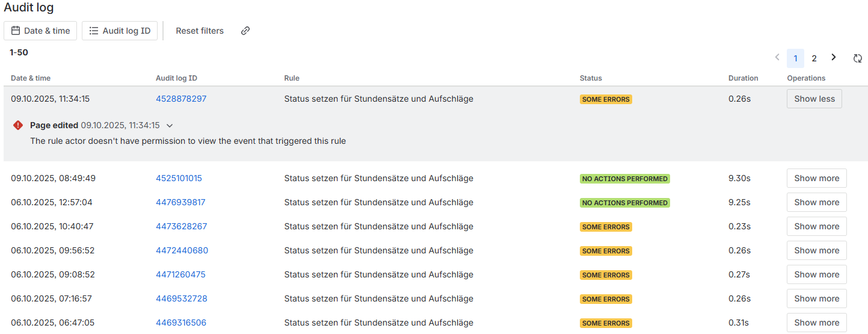Screen dimensions: 868x334
Task: Click NO ACTIONS PERFORMED badge at 12:57:04
Action: point(625,203)
